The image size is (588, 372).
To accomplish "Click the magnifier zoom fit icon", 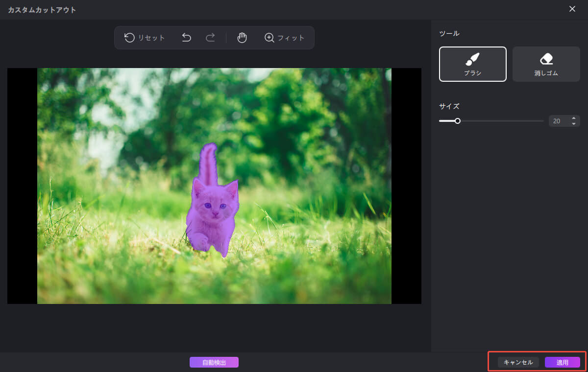I will tap(269, 38).
